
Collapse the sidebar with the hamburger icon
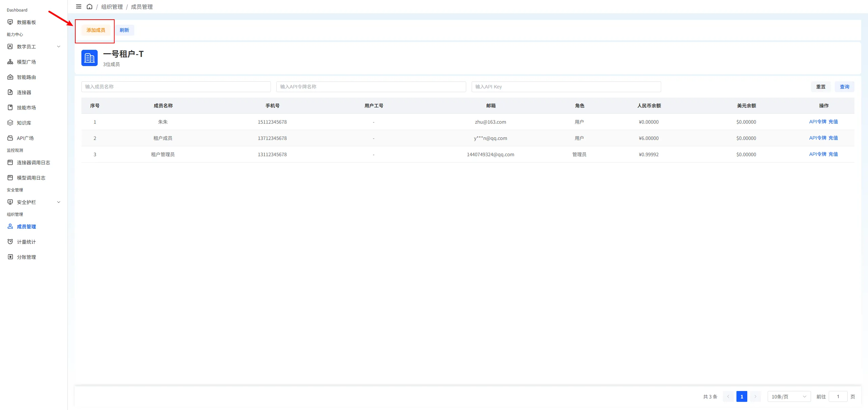(79, 6)
